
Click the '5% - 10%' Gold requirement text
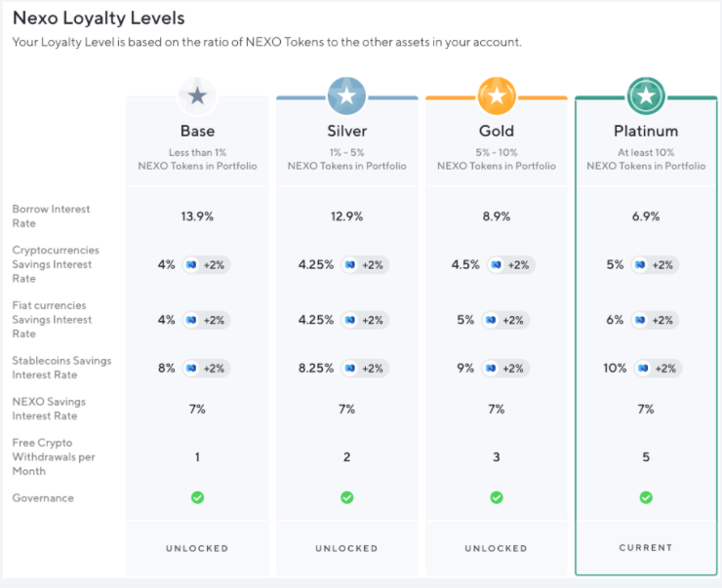coord(497,152)
